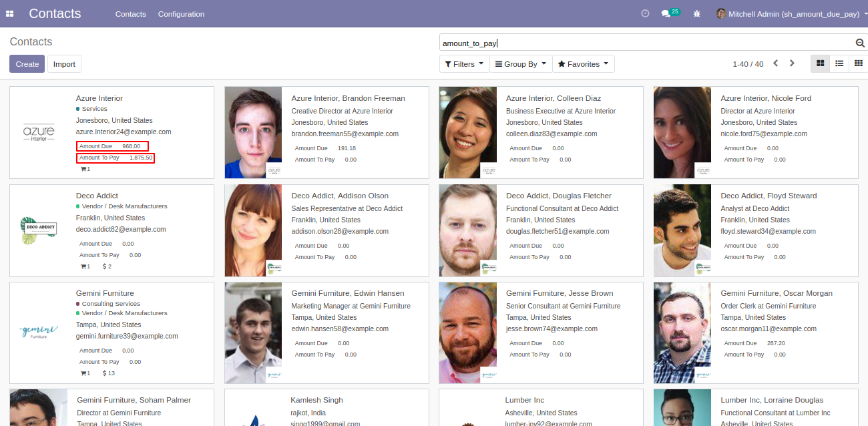Viewport: 868px width, 426px height.
Task: Click Nicole Ford's photo
Action: [682, 132]
